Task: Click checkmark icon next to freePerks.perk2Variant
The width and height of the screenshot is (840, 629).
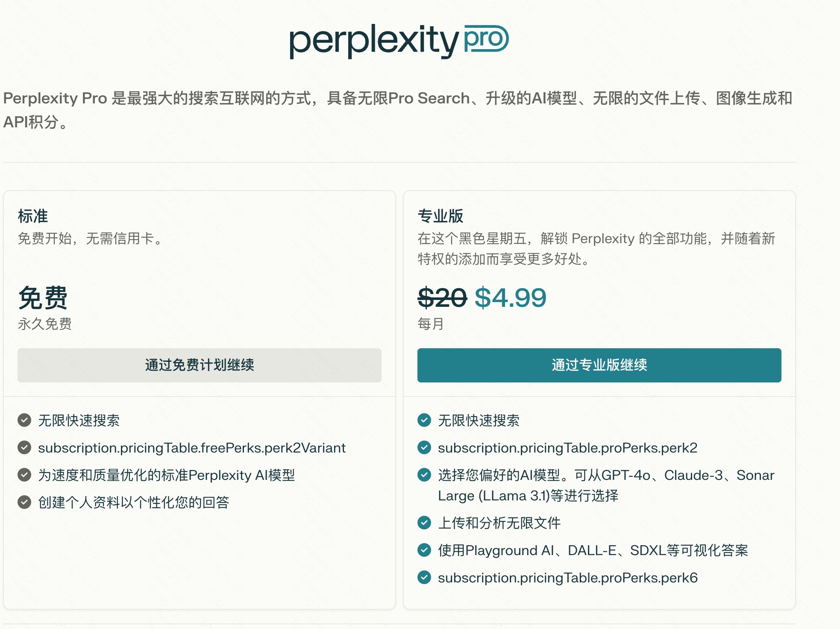Action: click(24, 448)
